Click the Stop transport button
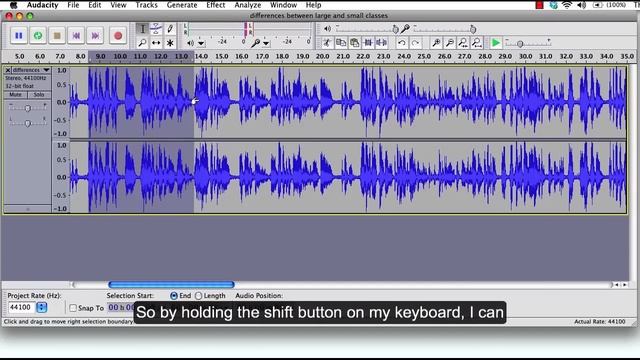The image size is (640, 360). click(57, 36)
